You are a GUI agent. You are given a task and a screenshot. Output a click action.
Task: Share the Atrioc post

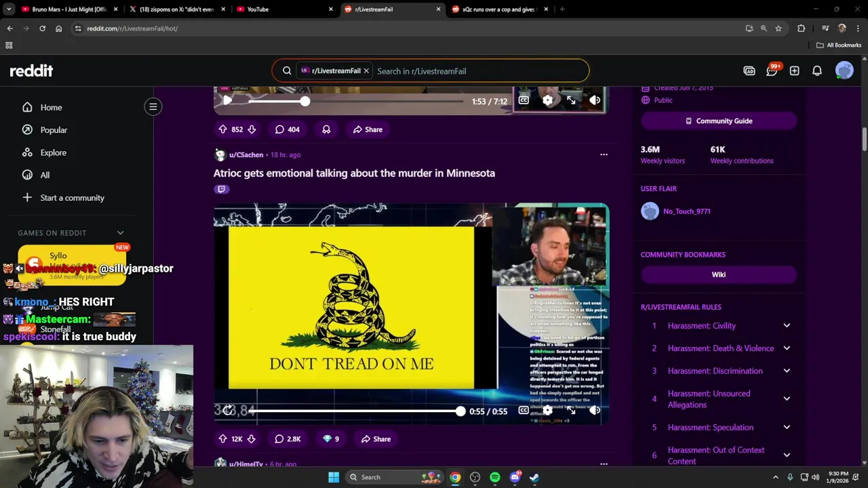coord(376,439)
